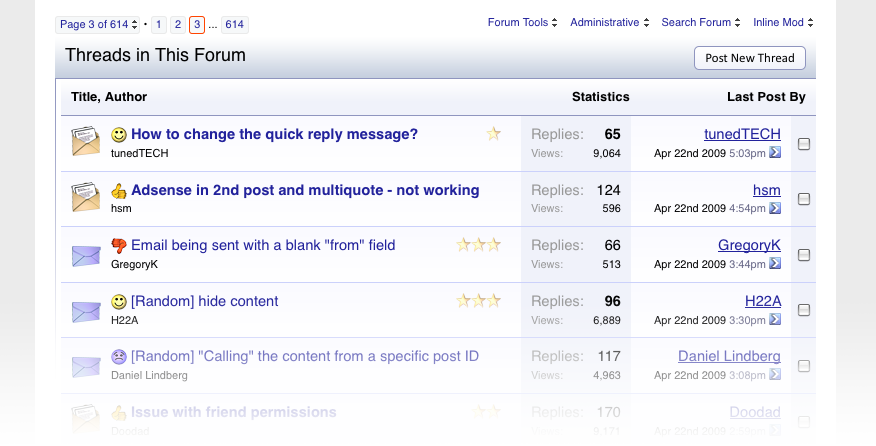Click go-to-last-post arrow in tunedTECH row
Screen dimensions: 876x446
pos(775,153)
